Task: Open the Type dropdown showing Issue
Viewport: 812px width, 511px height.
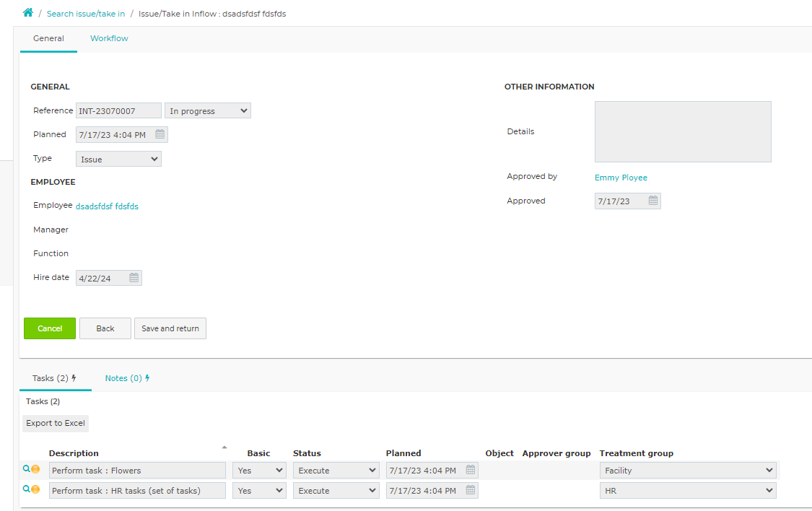Action: coord(118,159)
